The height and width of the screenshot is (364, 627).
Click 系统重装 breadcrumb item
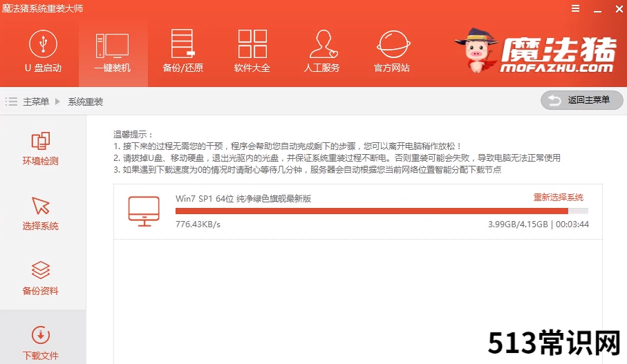[x=86, y=102]
